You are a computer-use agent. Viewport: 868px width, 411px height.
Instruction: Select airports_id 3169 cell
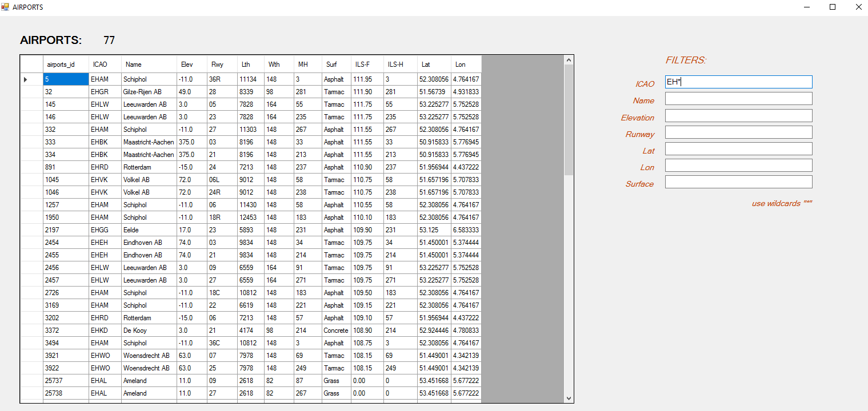(x=66, y=305)
